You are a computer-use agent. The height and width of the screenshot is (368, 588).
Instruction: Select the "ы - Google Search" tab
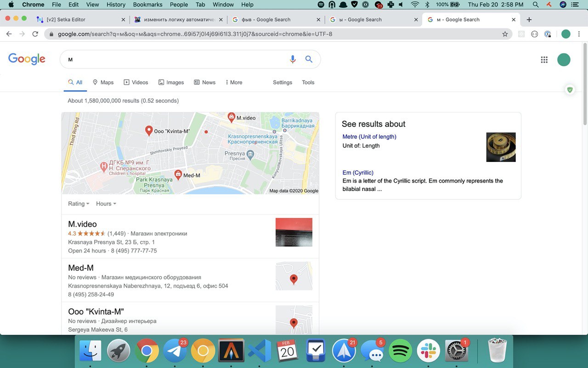[x=373, y=20]
